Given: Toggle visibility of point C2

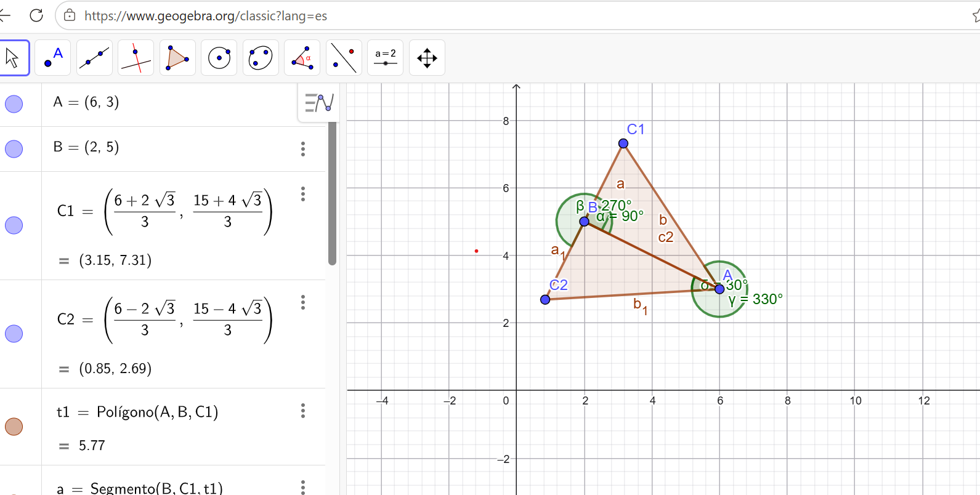Looking at the screenshot, I should pyautogui.click(x=14, y=334).
